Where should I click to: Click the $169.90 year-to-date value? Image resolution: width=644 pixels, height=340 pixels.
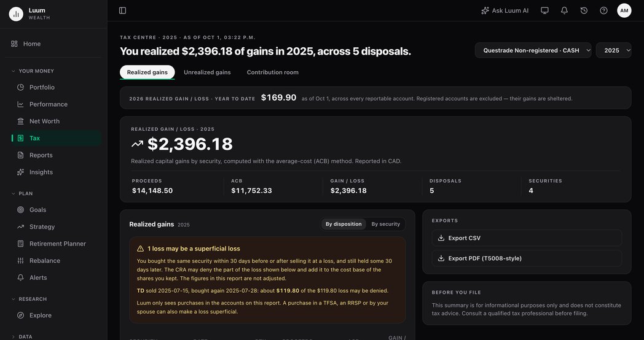click(x=278, y=98)
